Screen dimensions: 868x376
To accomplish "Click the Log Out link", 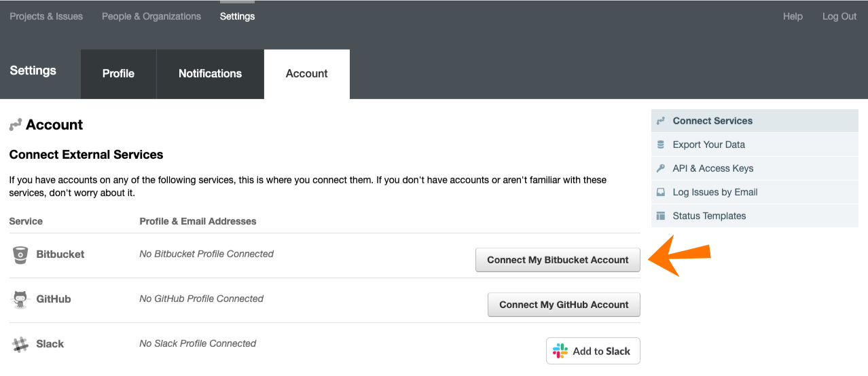I will click(x=839, y=16).
